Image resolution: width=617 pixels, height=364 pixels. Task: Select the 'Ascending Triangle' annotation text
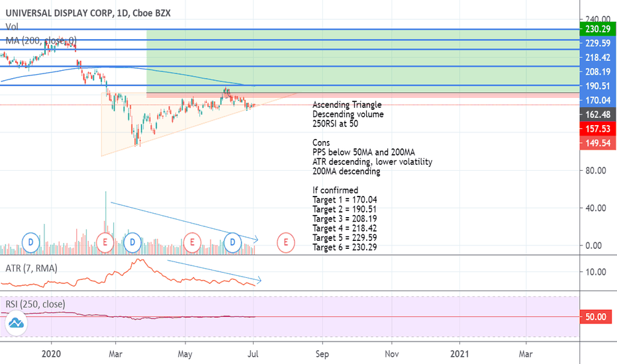click(x=347, y=105)
